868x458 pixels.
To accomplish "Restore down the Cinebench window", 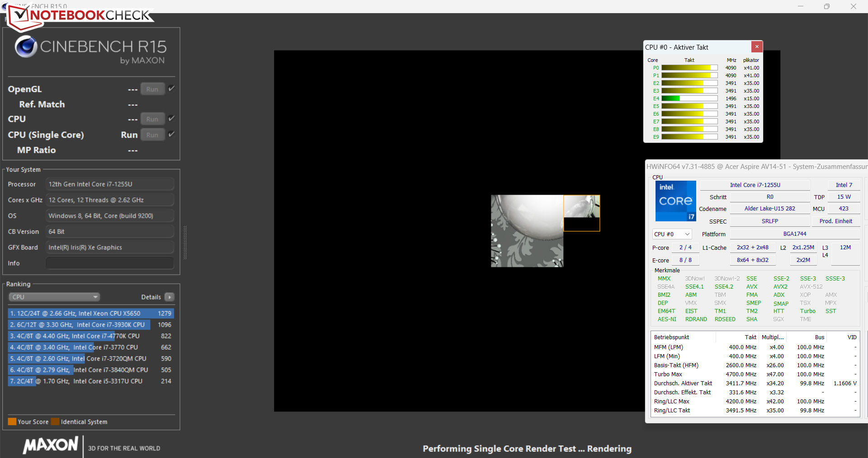I will tap(826, 6).
